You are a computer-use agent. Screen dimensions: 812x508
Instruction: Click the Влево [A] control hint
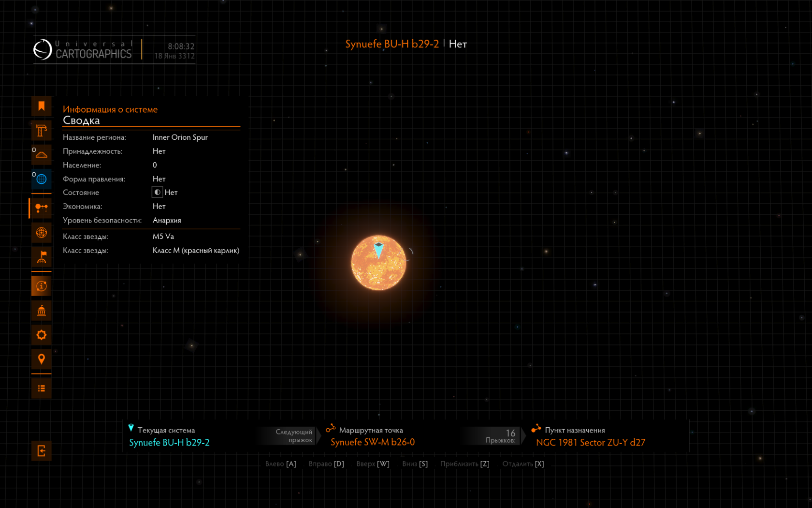point(281,464)
